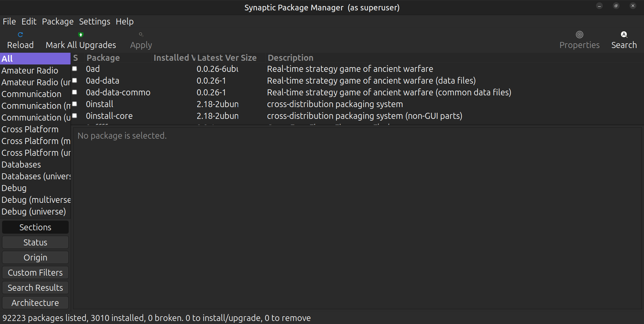
Task: Close the Synaptic window
Action: coord(633,6)
